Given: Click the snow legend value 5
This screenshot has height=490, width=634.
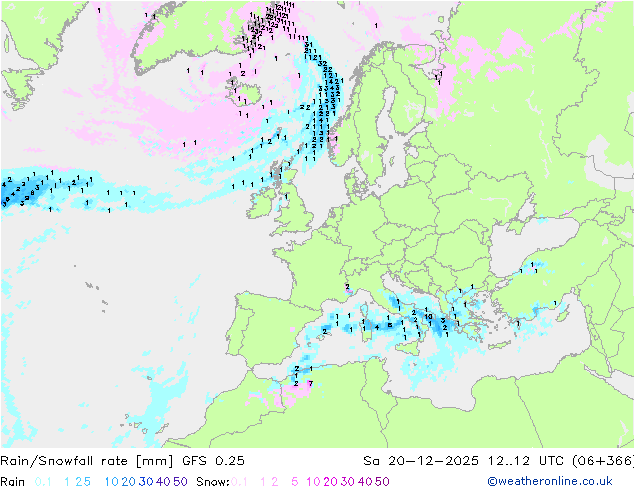Looking at the screenshot, I should (x=295, y=482).
